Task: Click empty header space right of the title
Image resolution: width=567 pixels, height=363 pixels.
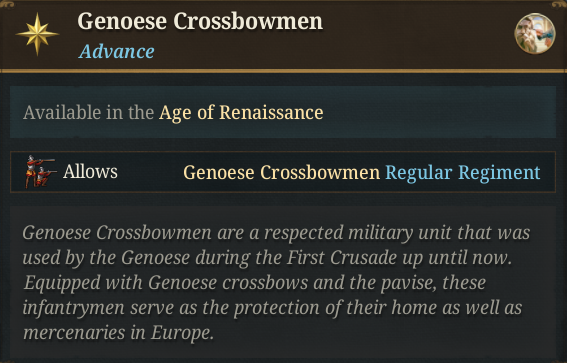Action: 416,34
